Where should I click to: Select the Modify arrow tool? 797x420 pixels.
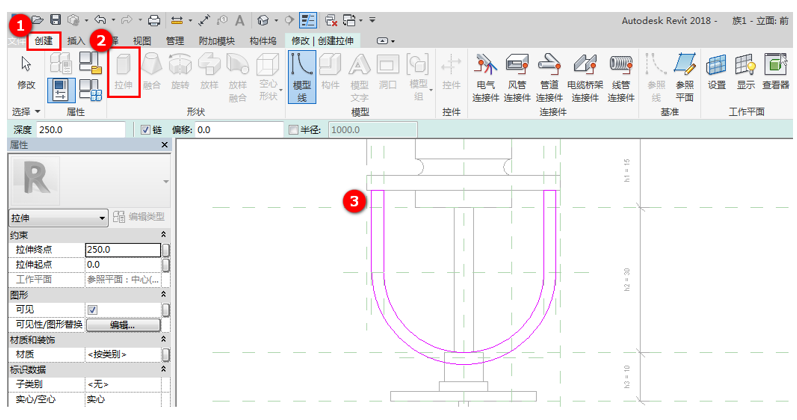click(26, 72)
